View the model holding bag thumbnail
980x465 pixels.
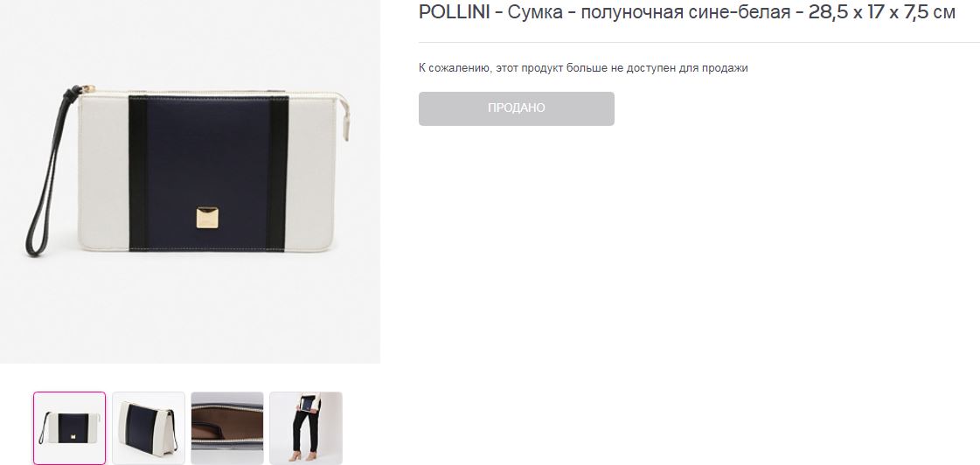pyautogui.click(x=306, y=428)
